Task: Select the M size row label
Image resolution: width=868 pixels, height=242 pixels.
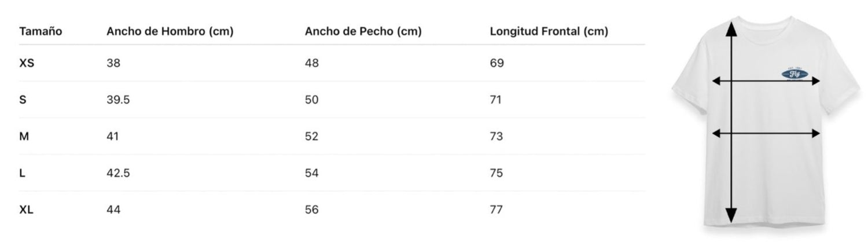Action: tap(24, 136)
